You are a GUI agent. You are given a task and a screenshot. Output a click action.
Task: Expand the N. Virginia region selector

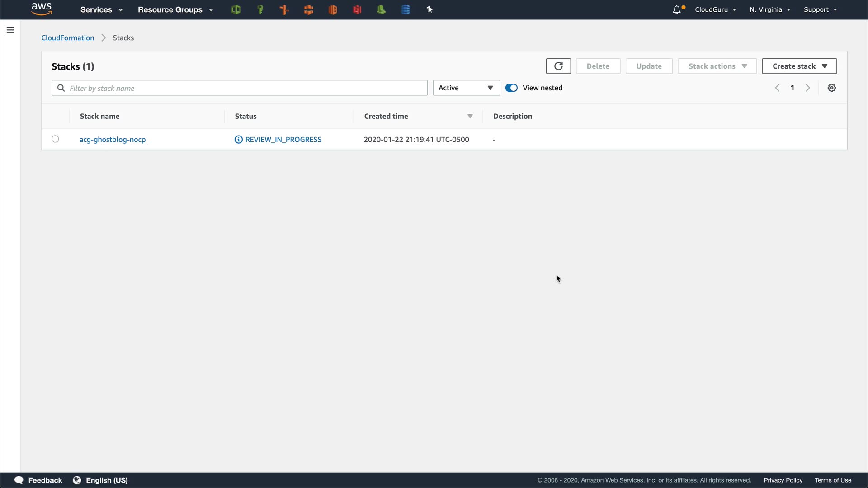[769, 9]
